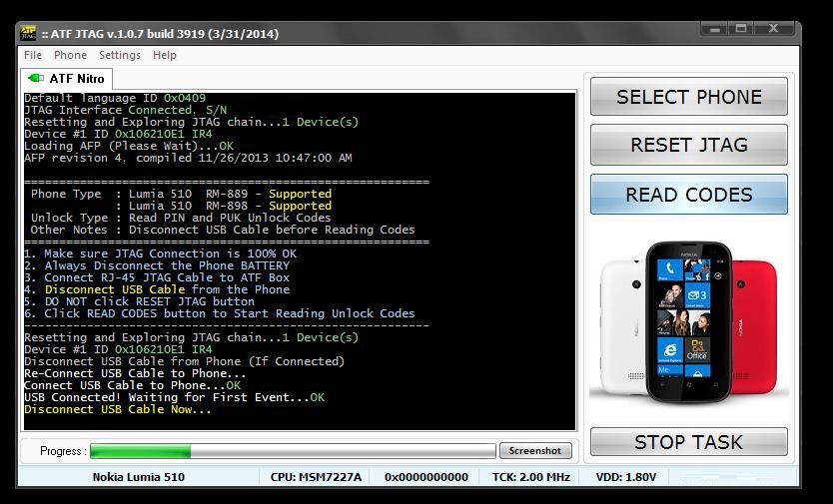Click the 'Lumia 510 RM-889 - Supported' line
The image size is (833, 504).
[x=181, y=194]
